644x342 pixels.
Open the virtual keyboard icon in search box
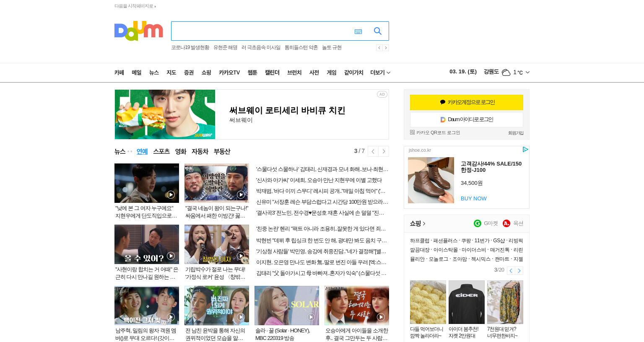coord(358,31)
